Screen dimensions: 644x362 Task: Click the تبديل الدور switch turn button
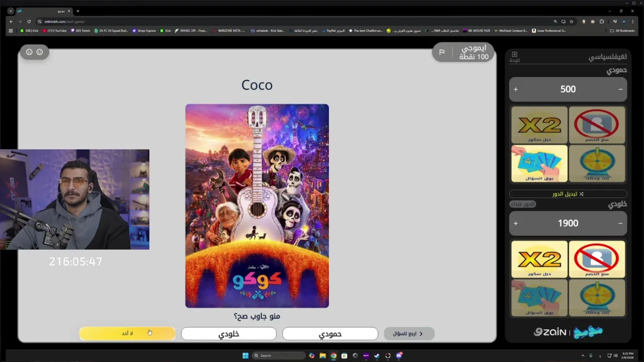point(568,194)
